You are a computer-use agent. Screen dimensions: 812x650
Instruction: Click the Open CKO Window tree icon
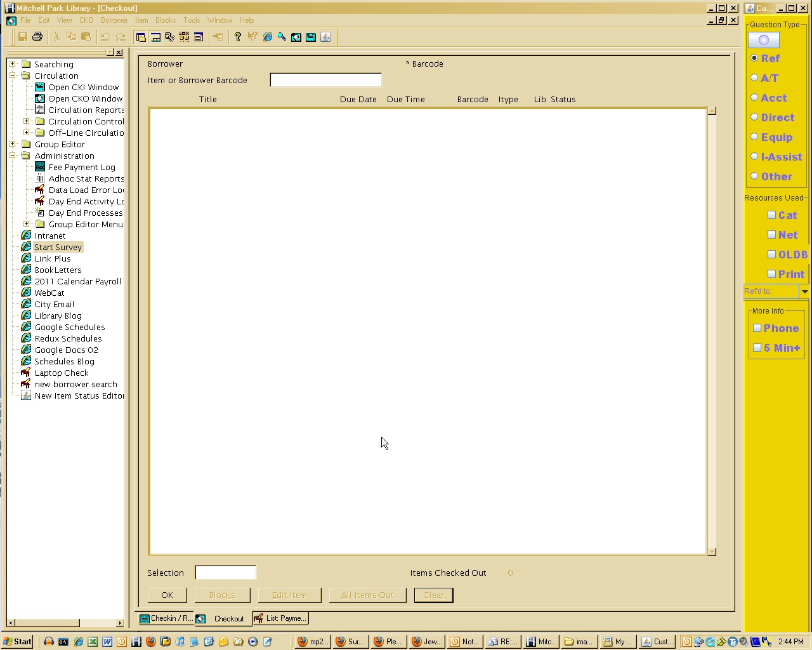click(x=40, y=98)
